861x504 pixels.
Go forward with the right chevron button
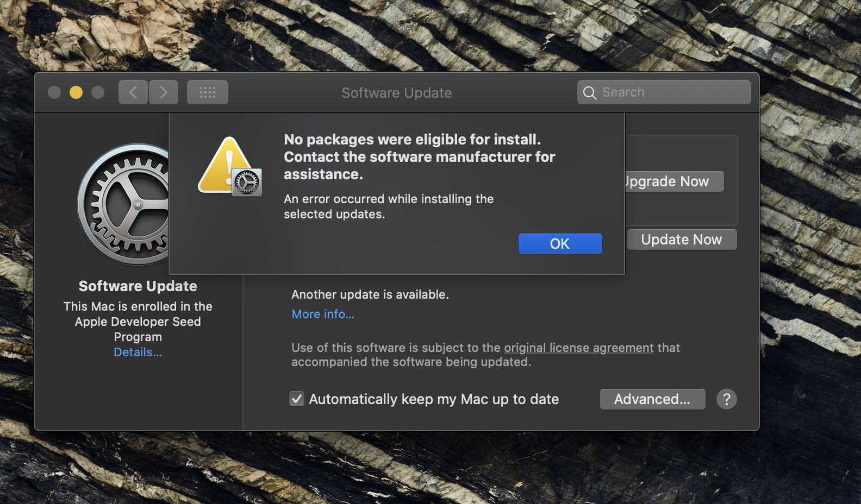tap(164, 92)
